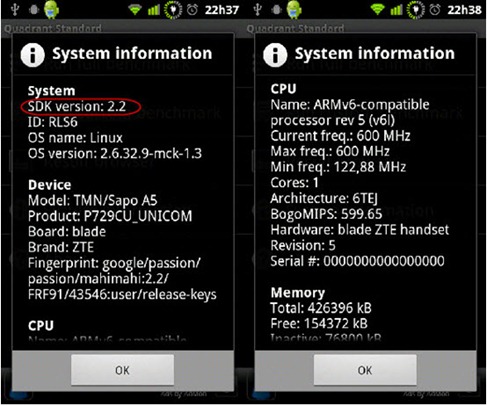The height and width of the screenshot is (406, 487).
Task: Tap the charging battery icon on the 22h37 status bar
Action: coord(173,10)
